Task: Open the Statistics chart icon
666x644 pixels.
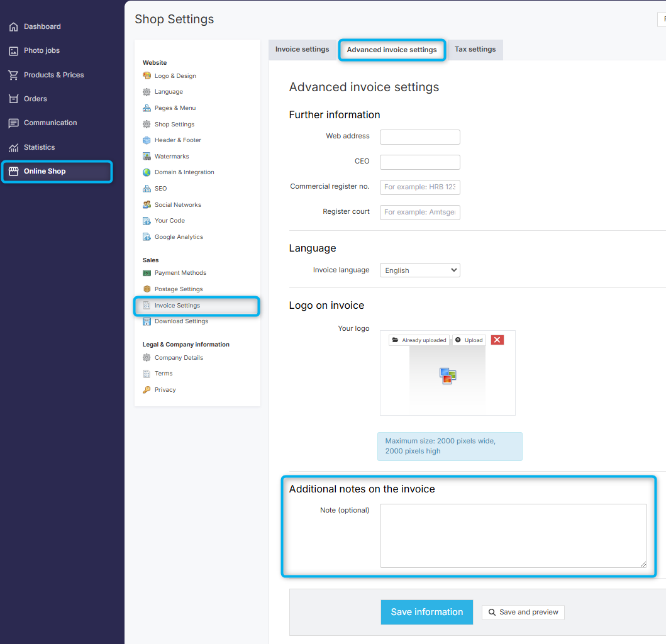Action: pos(14,147)
